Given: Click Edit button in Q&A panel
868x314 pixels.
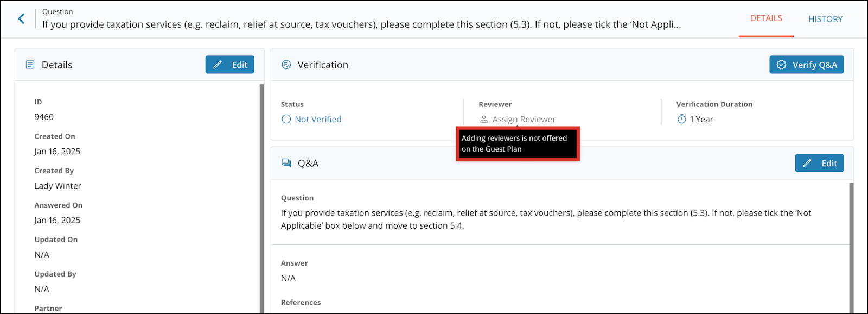Looking at the screenshot, I should point(819,163).
